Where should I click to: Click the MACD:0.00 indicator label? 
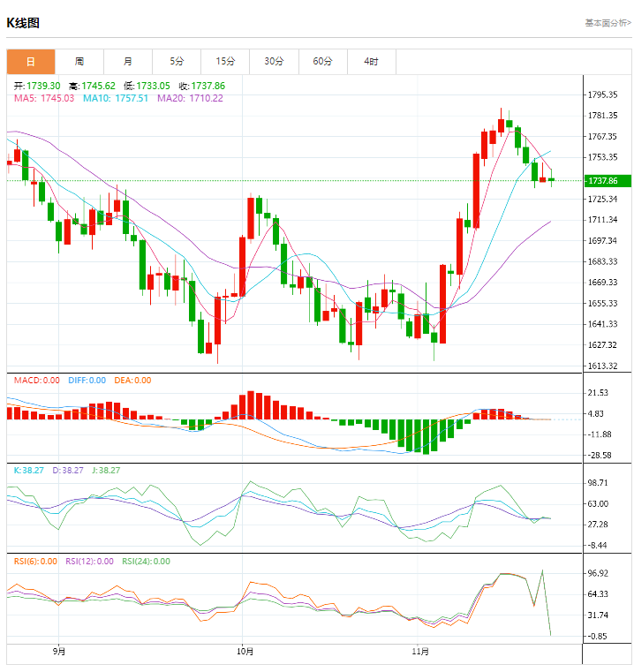(37, 381)
